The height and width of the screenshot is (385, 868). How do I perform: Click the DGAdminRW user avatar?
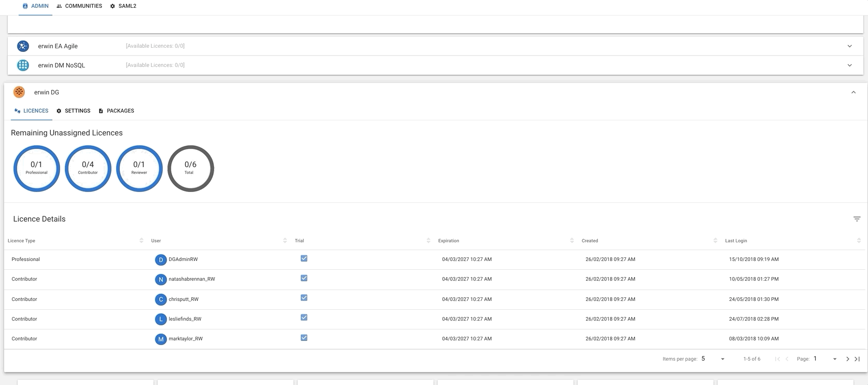tap(161, 259)
